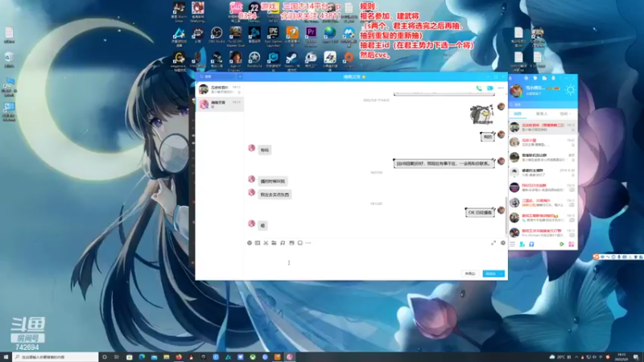Open the chat toolbar's ellipsis for more tools
Image resolution: width=644 pixels, height=362 pixels.
(308, 243)
